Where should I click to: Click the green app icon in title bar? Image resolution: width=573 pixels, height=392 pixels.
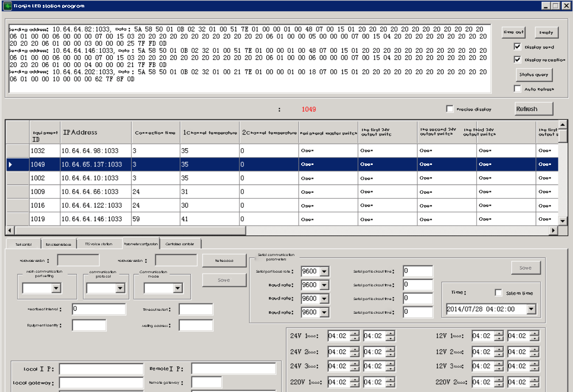[7, 6]
